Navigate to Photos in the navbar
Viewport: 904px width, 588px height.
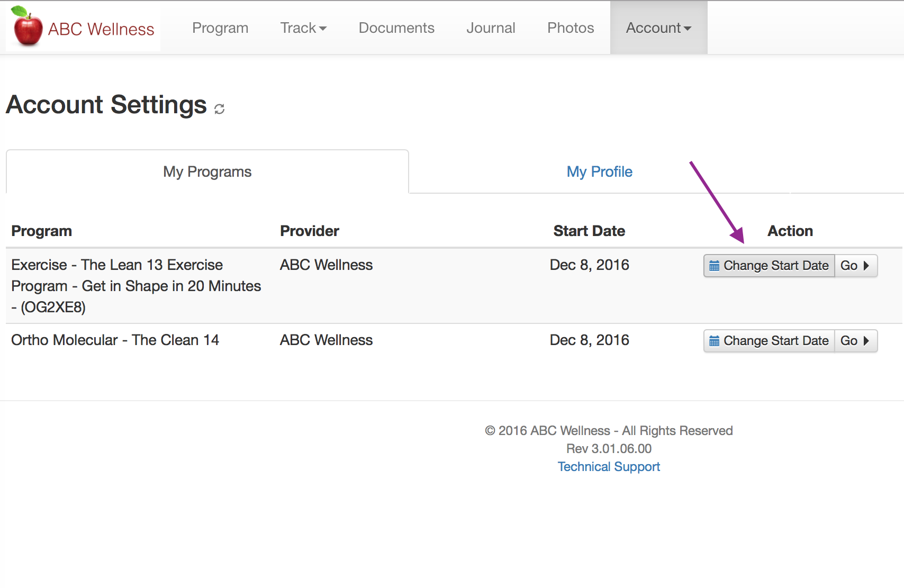tap(571, 28)
